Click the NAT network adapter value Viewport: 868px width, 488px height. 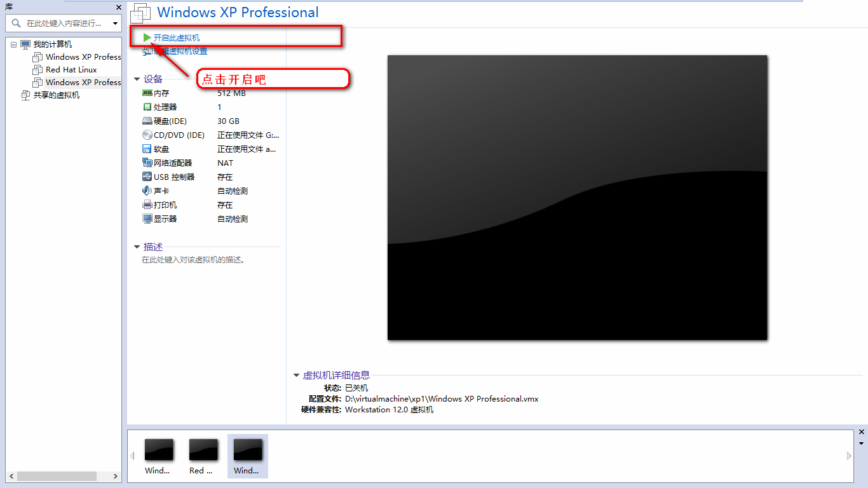(225, 163)
